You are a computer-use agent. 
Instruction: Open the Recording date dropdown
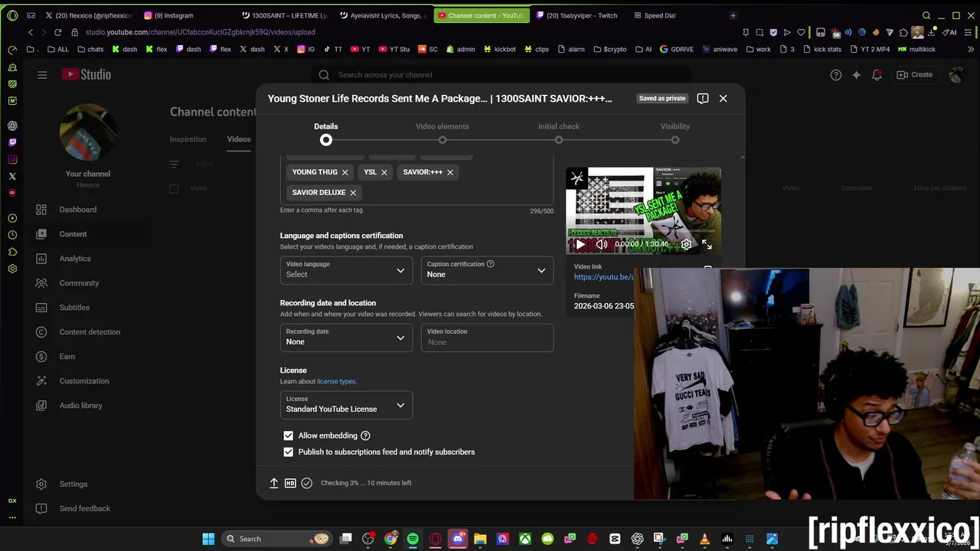(x=346, y=337)
